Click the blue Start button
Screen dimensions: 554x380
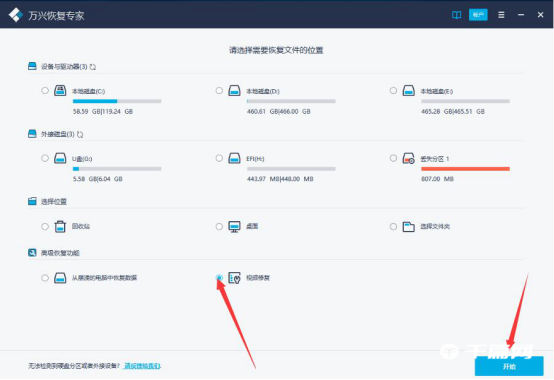(509, 366)
